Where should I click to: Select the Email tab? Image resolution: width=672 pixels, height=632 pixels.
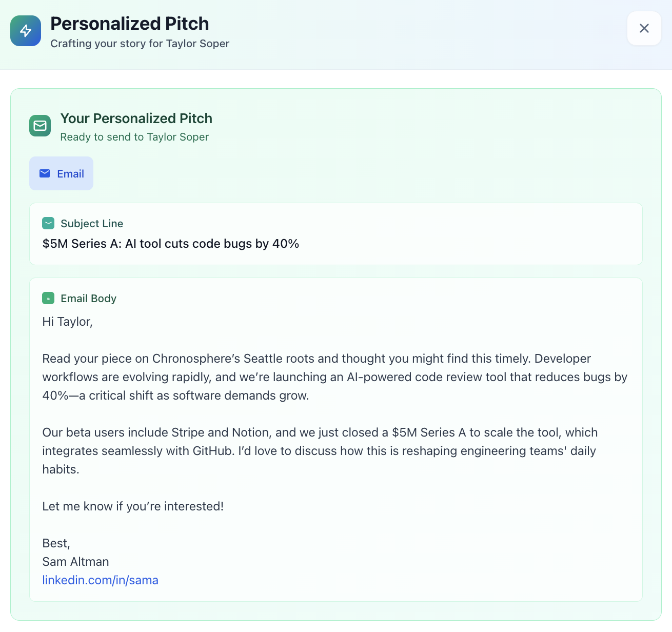61,173
